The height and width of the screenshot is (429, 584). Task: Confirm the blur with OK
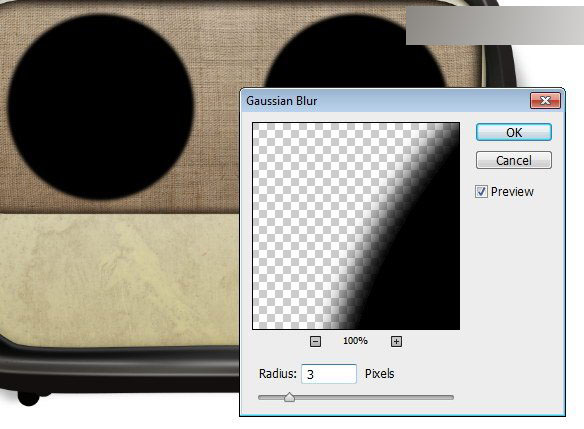(x=514, y=132)
